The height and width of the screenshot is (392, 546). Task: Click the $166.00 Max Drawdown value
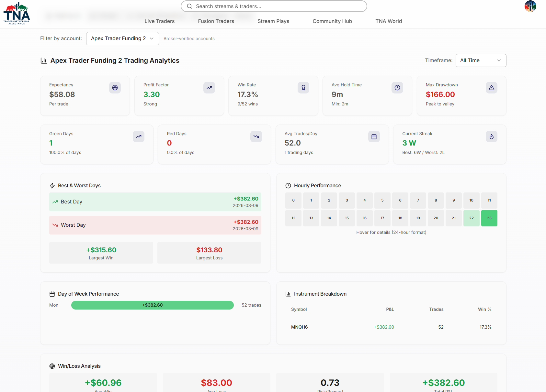(440, 94)
